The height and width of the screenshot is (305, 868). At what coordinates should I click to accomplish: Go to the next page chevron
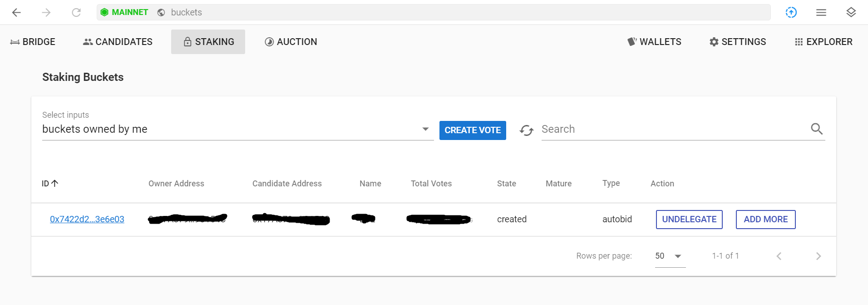[x=819, y=256]
